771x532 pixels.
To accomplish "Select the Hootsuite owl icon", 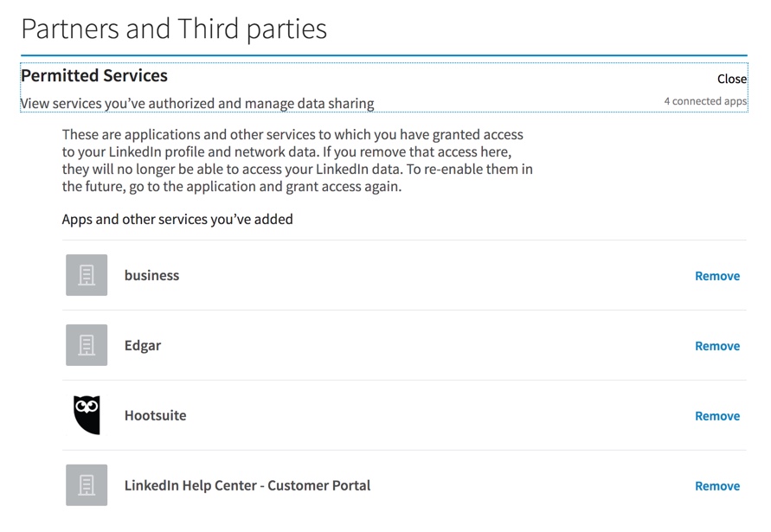I will coord(86,415).
